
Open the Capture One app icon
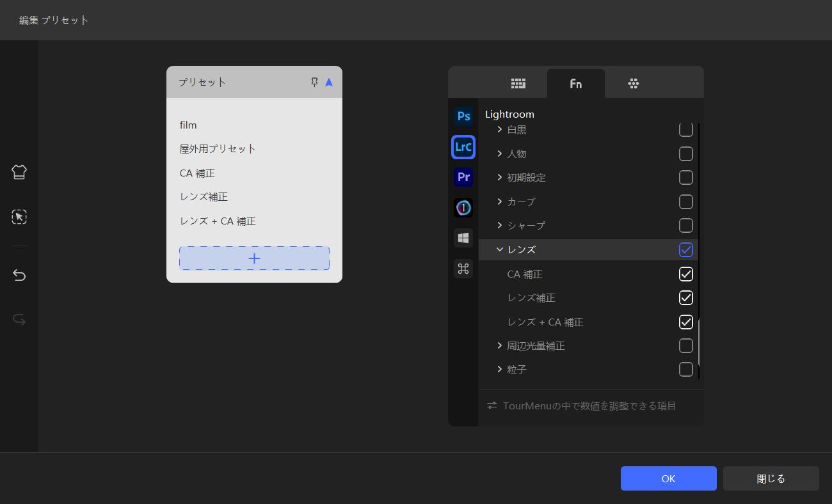click(463, 208)
